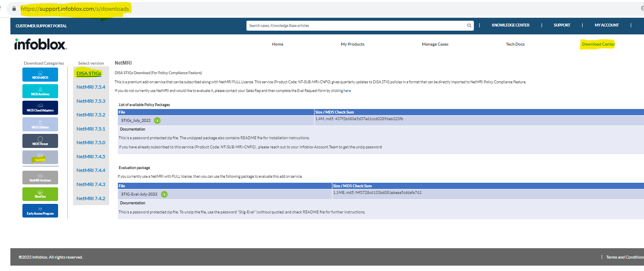Select the BloxOne download category
The width and height of the screenshot is (644, 271).
point(40,194)
